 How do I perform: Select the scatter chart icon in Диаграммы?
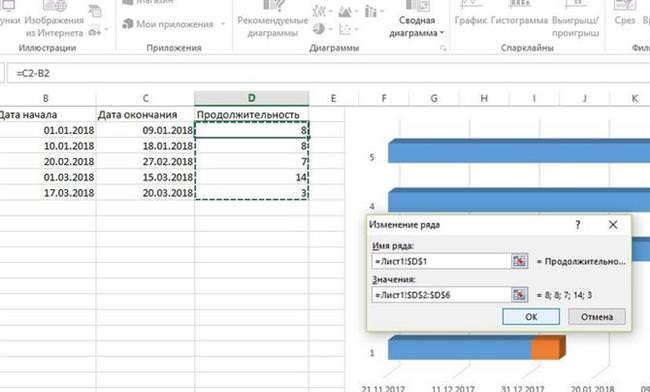pyautogui.click(x=344, y=29)
